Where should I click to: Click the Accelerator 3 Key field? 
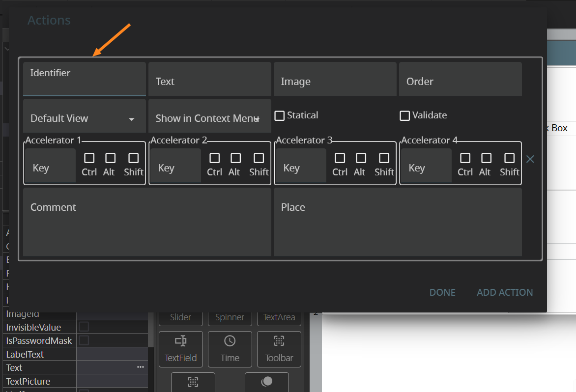[300, 168]
